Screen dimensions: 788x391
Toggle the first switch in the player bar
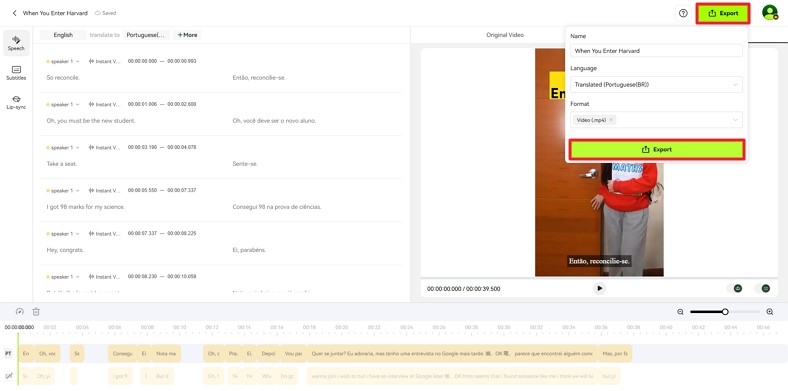736,288
